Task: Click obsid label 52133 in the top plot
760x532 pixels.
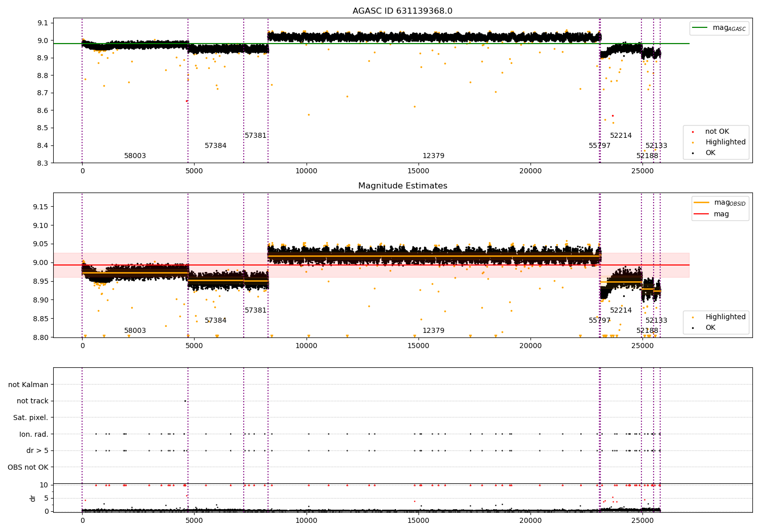Action: [x=656, y=146]
